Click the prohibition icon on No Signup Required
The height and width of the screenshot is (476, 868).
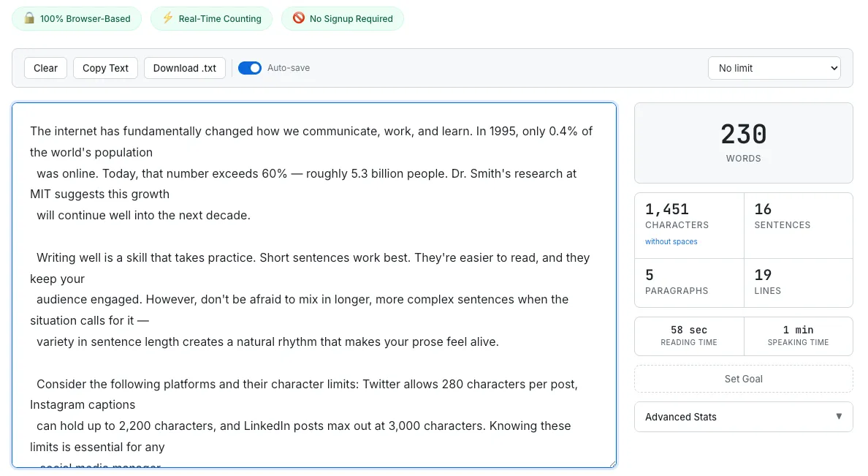[x=300, y=18]
